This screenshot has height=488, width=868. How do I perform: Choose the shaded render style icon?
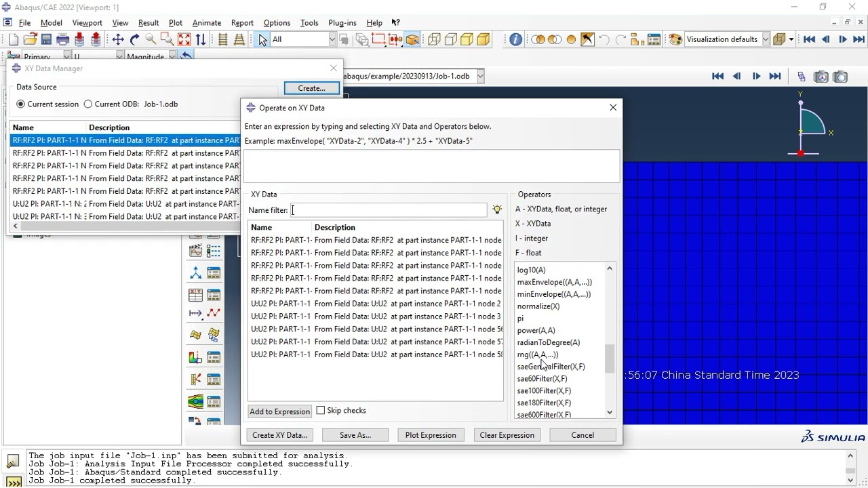(x=484, y=39)
